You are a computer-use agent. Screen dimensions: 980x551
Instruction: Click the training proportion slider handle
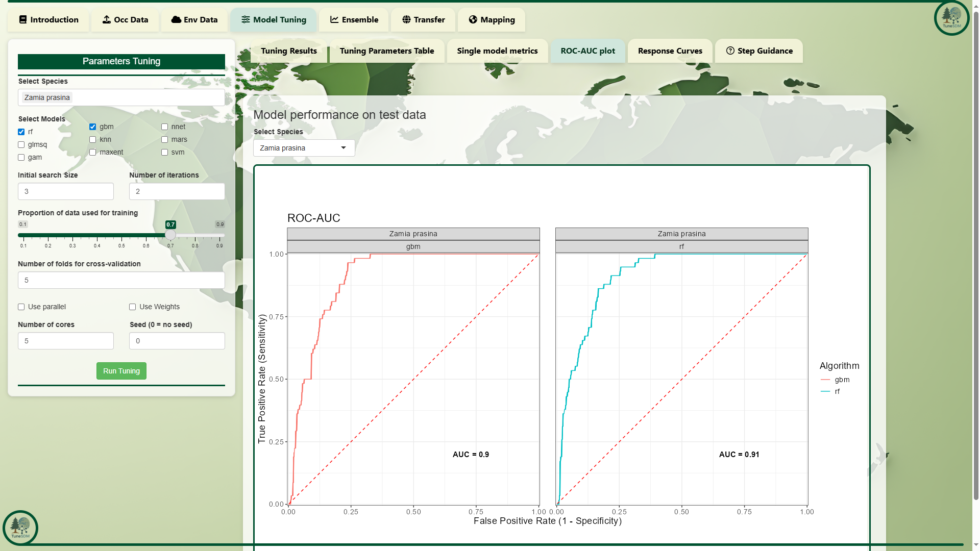(x=170, y=235)
